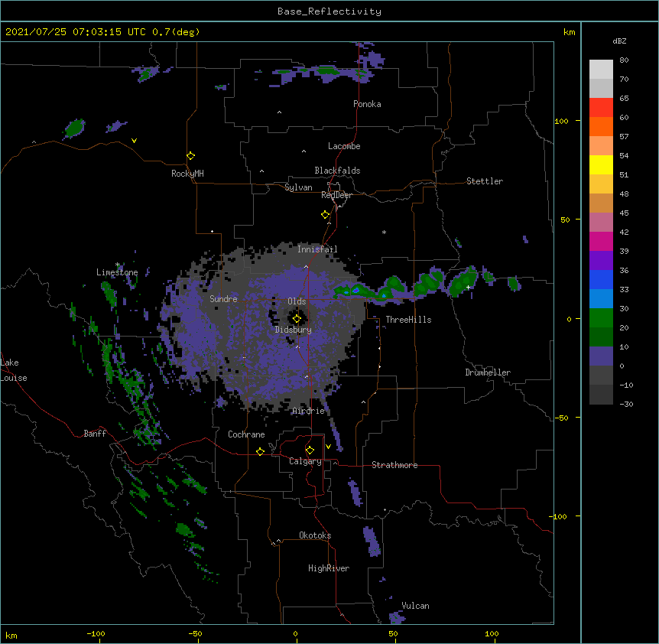659x644 pixels.
Task: Click the white plus marker in the green echo
Action: pos(468,287)
